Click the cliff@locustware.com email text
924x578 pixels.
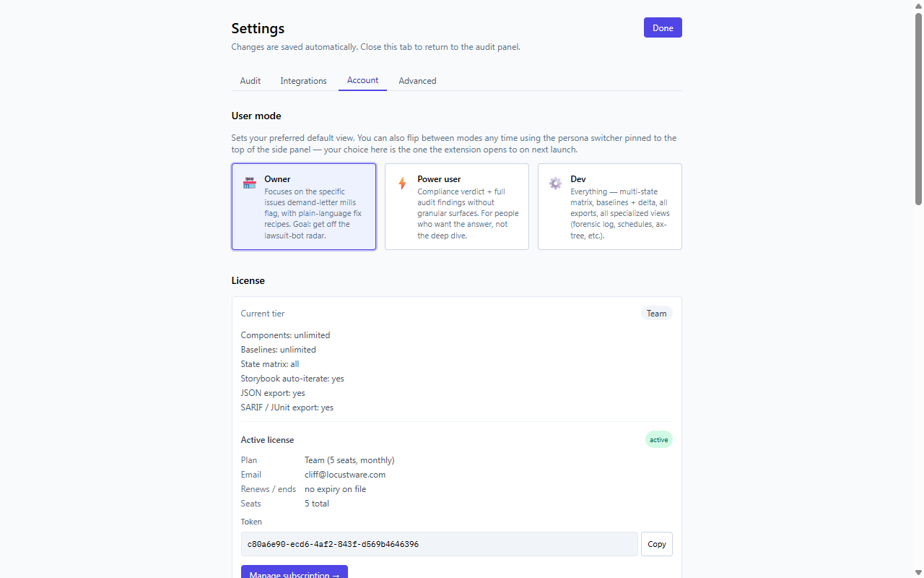(x=345, y=475)
